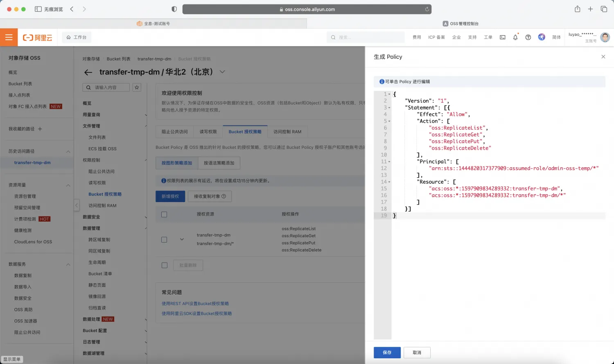
Task: Open the 工作台 workbench home
Action: (77, 37)
